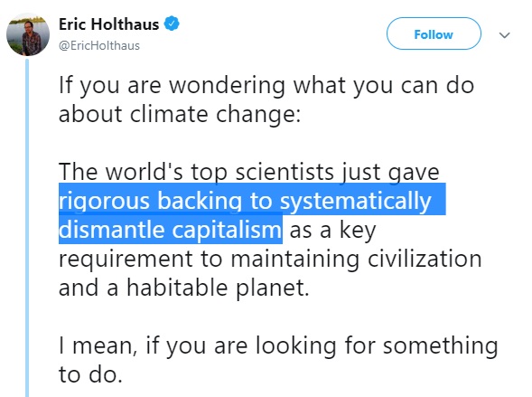Expand the tweet options chevron
Screen dimensions: 532x397
pos(505,35)
